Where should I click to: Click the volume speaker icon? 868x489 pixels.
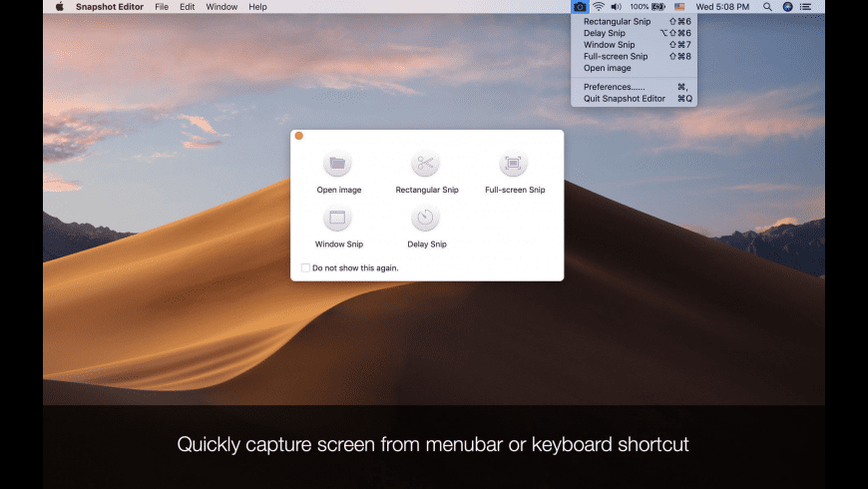pos(616,7)
